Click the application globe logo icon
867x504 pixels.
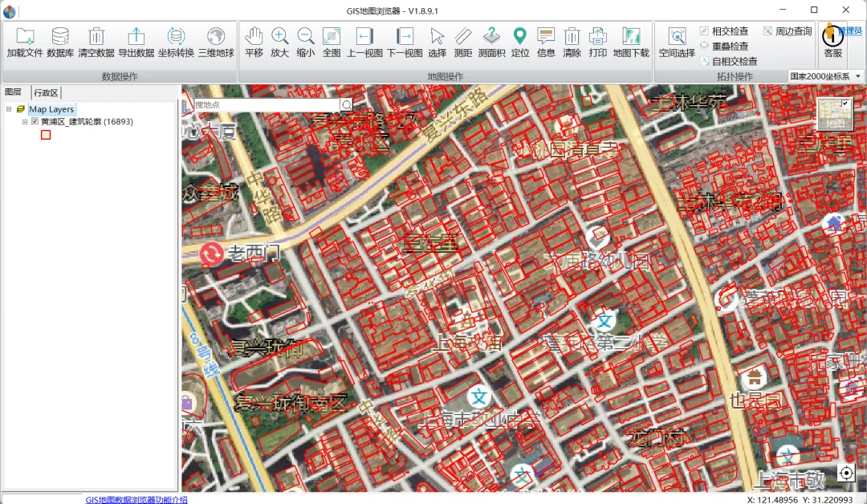pyautogui.click(x=10, y=10)
